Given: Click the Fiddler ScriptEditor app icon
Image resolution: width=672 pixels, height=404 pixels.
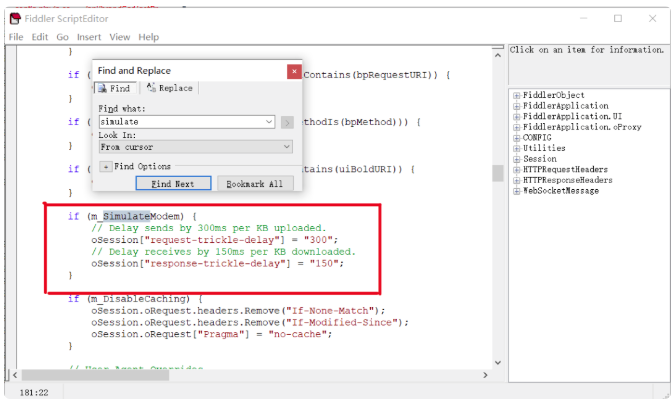Looking at the screenshot, I should 15,18.
